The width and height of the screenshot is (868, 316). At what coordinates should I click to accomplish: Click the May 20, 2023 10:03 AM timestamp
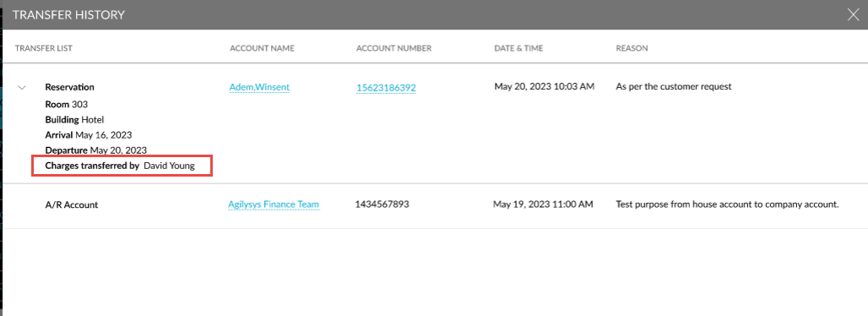[x=544, y=86]
